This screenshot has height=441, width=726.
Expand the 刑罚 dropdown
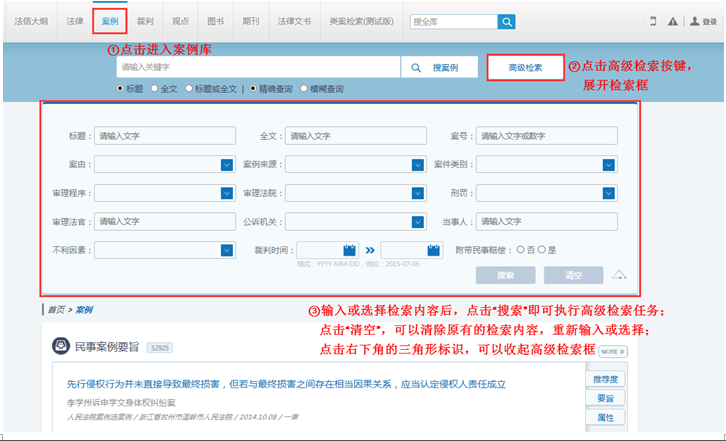(x=608, y=193)
